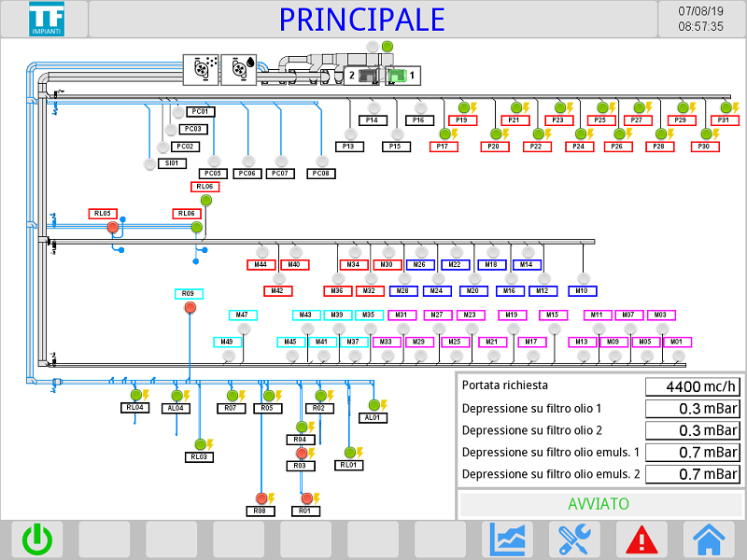Open the trend chart screen
This screenshot has height=560, width=747.
(x=507, y=539)
